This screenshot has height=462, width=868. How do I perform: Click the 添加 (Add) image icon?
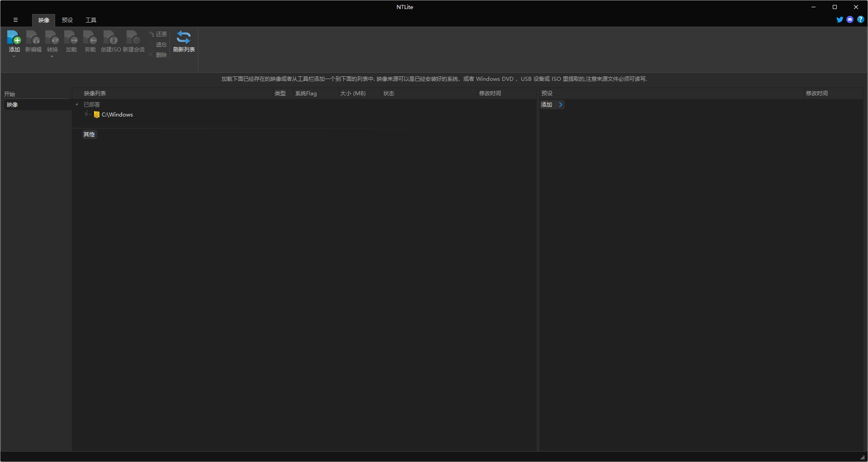point(14,38)
